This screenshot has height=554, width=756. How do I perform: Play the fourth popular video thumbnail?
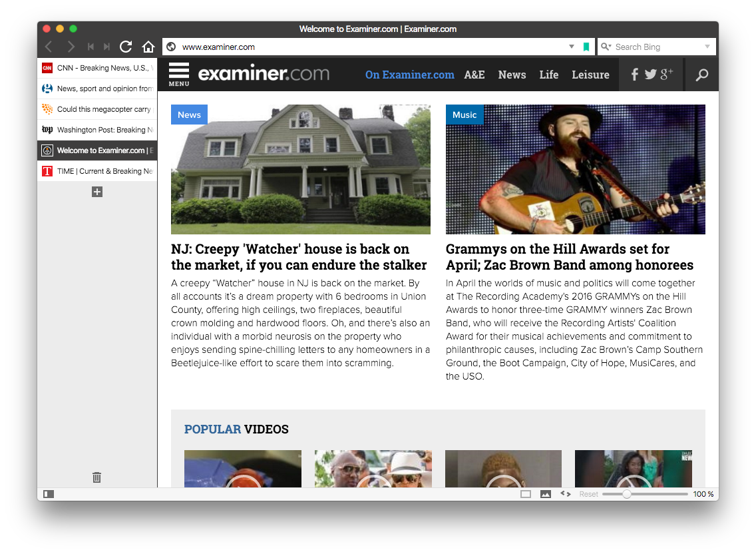(634, 469)
